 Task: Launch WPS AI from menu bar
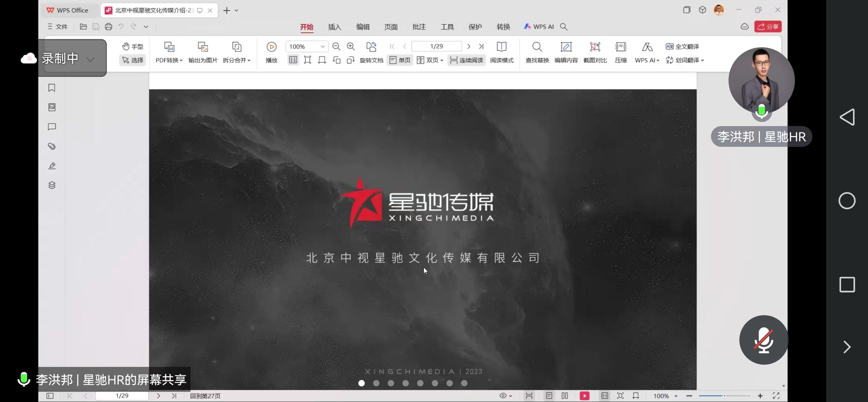538,26
